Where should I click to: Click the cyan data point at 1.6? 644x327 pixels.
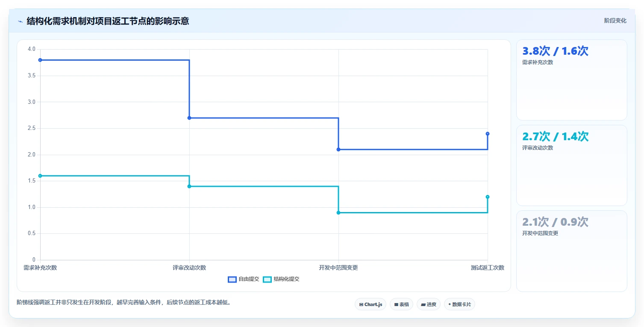(x=40, y=176)
